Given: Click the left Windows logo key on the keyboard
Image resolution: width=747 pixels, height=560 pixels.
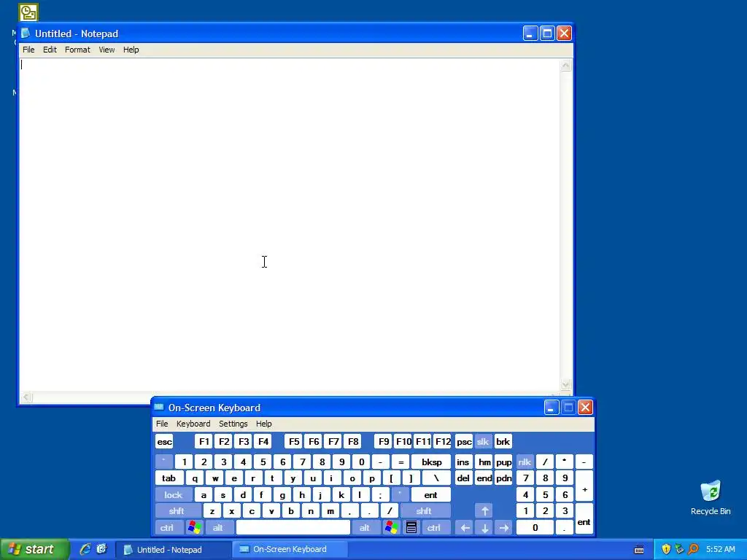Looking at the screenshot, I should point(194,527).
